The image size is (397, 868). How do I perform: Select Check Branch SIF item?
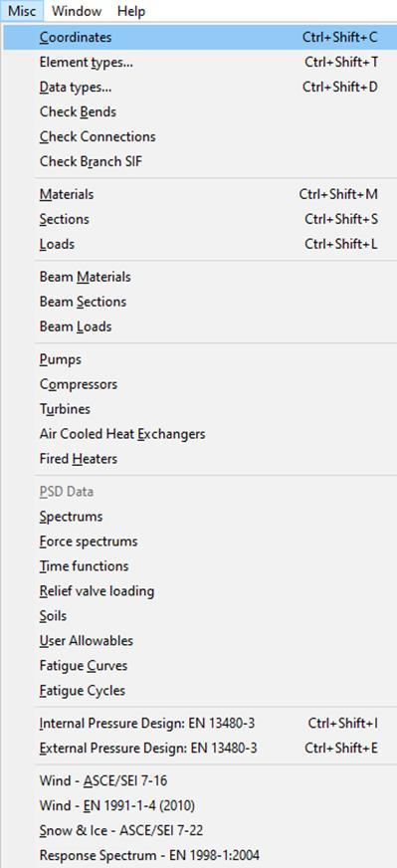click(200, 161)
